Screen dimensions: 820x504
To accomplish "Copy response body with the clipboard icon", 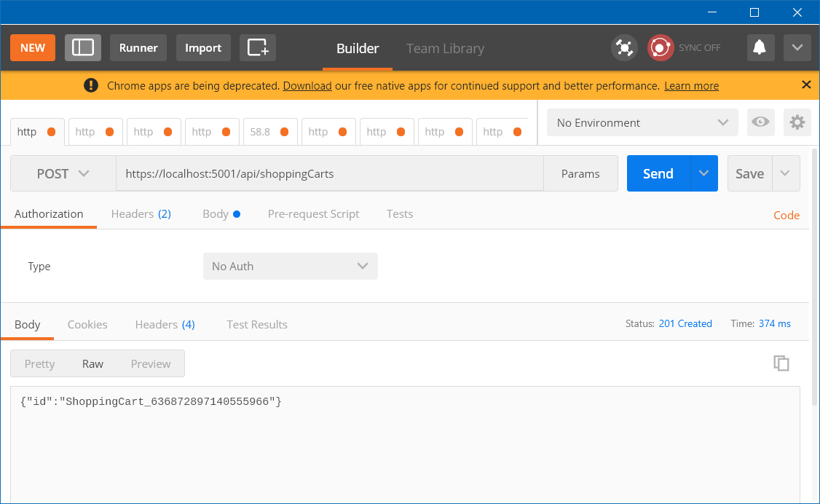I will click(x=781, y=363).
